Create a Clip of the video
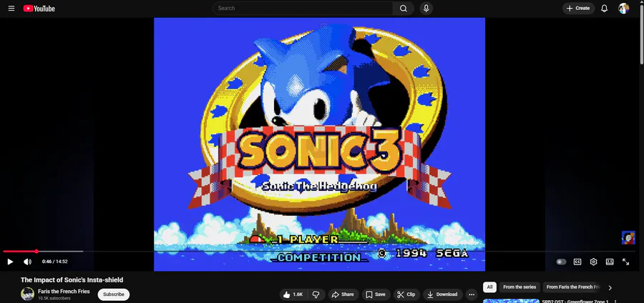This screenshot has width=644, height=303. pos(406,294)
